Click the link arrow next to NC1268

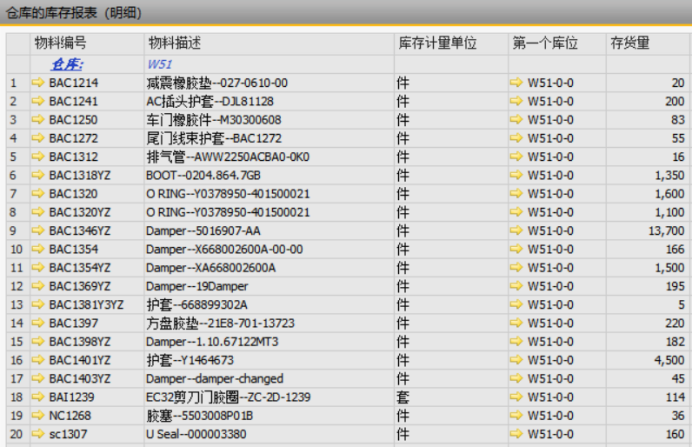point(39,415)
